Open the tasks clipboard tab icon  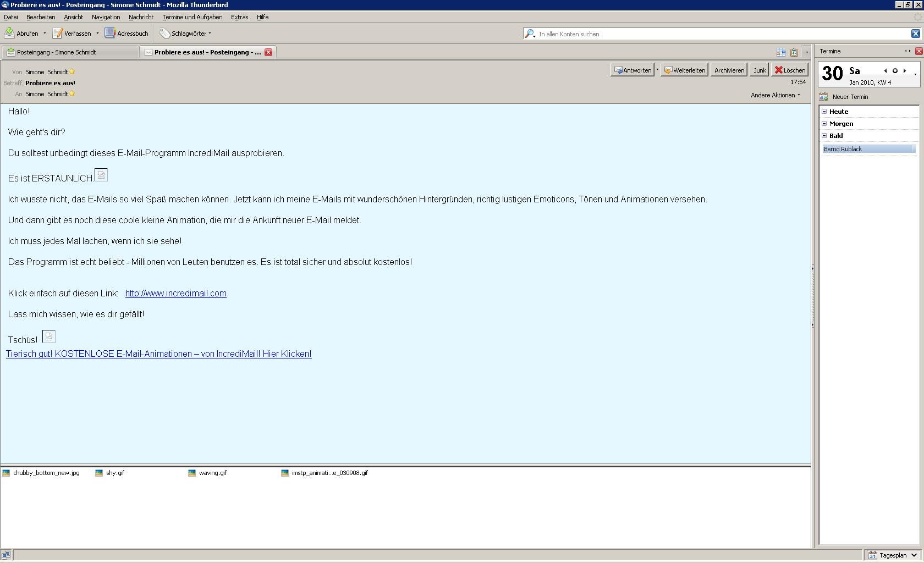pyautogui.click(x=794, y=52)
